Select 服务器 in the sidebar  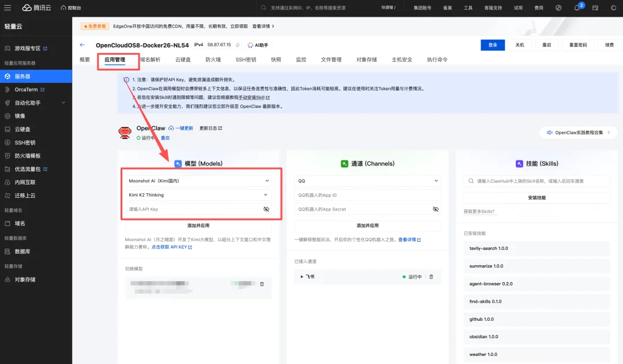[x=36, y=76]
